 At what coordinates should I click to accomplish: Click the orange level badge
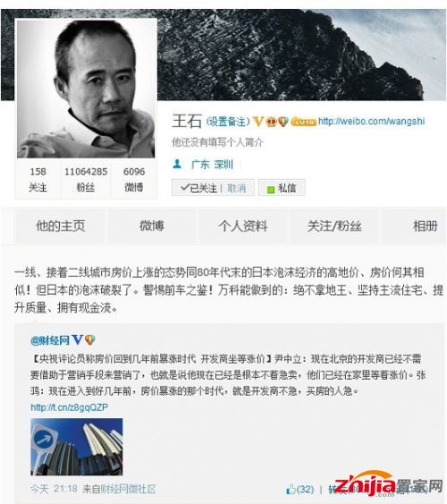[303, 122]
